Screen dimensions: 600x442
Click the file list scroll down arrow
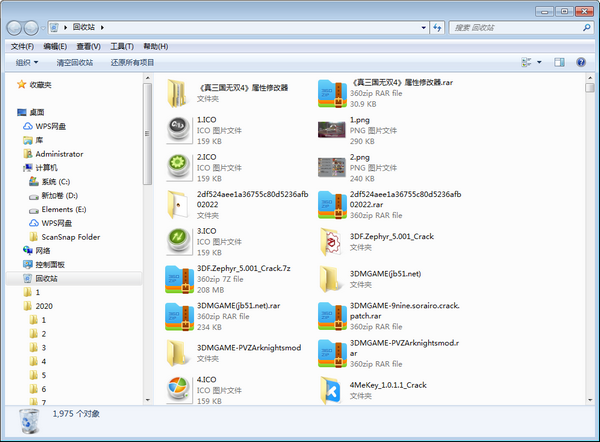coord(590,400)
